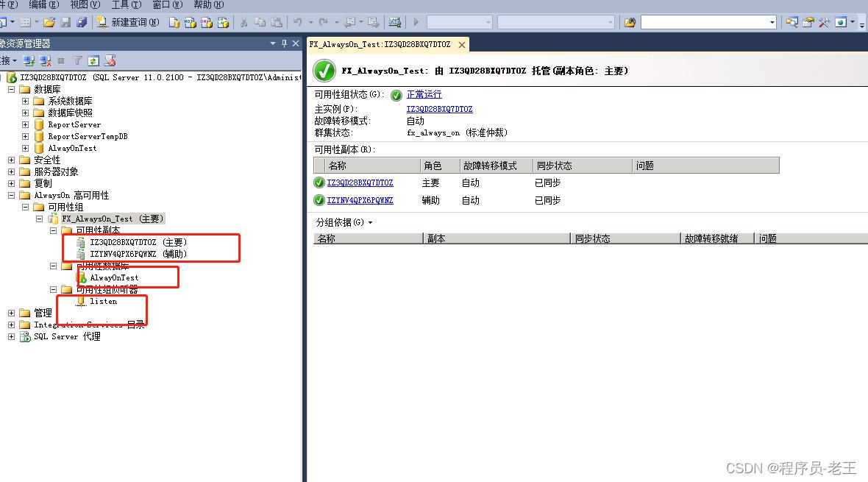This screenshot has height=482, width=868.
Task: Click the Save All icon in toolbar
Action: 81,22
